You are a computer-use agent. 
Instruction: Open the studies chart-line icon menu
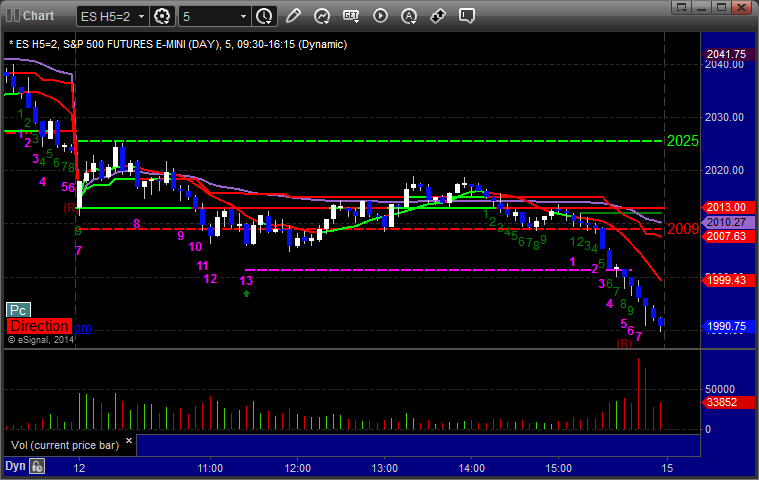322,16
